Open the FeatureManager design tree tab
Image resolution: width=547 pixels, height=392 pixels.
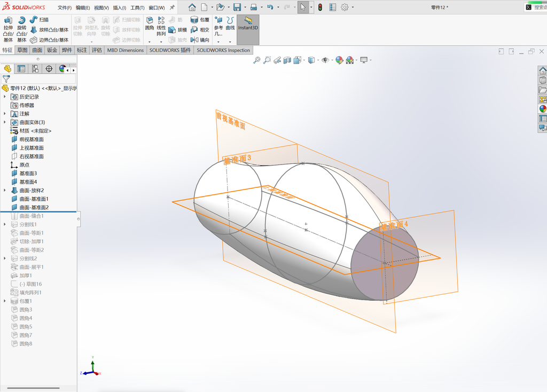(x=7, y=69)
